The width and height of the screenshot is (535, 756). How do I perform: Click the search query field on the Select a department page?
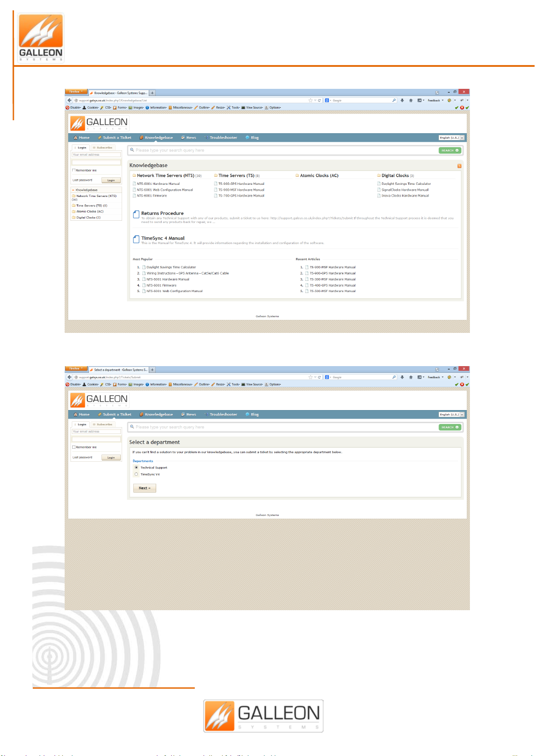[284, 427]
